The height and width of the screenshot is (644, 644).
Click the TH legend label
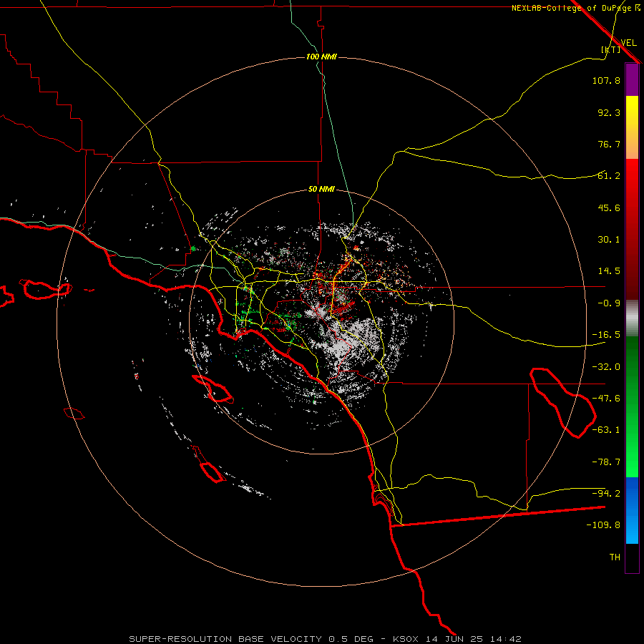point(615,557)
